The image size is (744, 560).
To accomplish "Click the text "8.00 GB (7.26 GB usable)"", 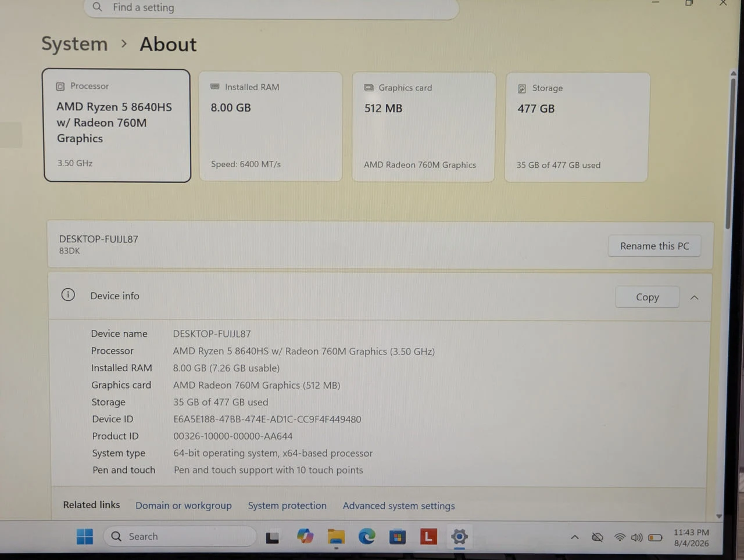I will (226, 368).
